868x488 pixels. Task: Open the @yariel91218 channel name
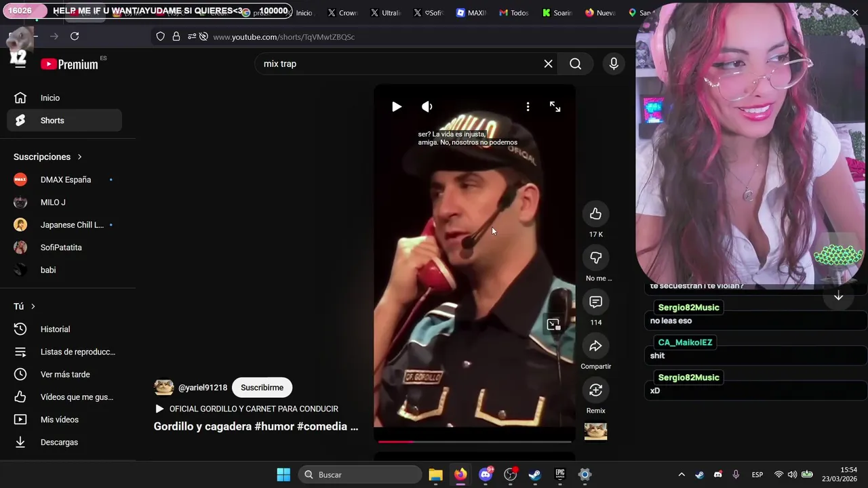click(x=203, y=388)
